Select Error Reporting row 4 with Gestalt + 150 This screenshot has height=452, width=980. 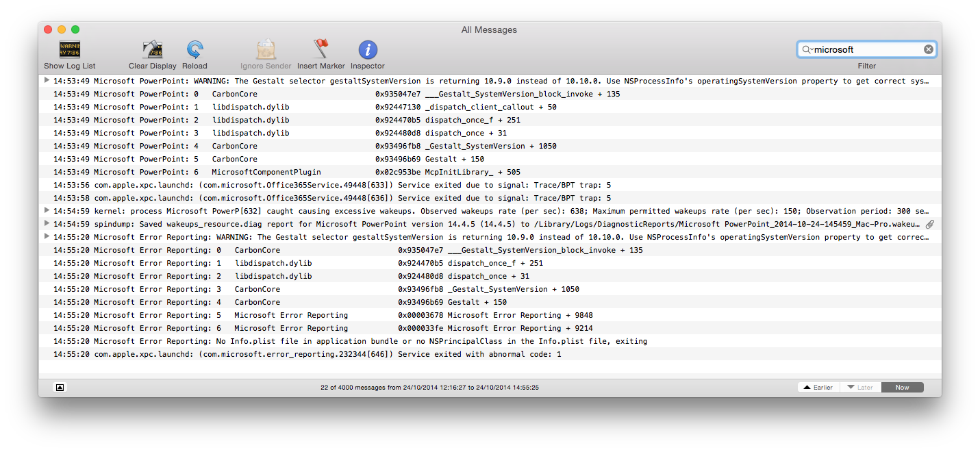pyautogui.click(x=490, y=302)
